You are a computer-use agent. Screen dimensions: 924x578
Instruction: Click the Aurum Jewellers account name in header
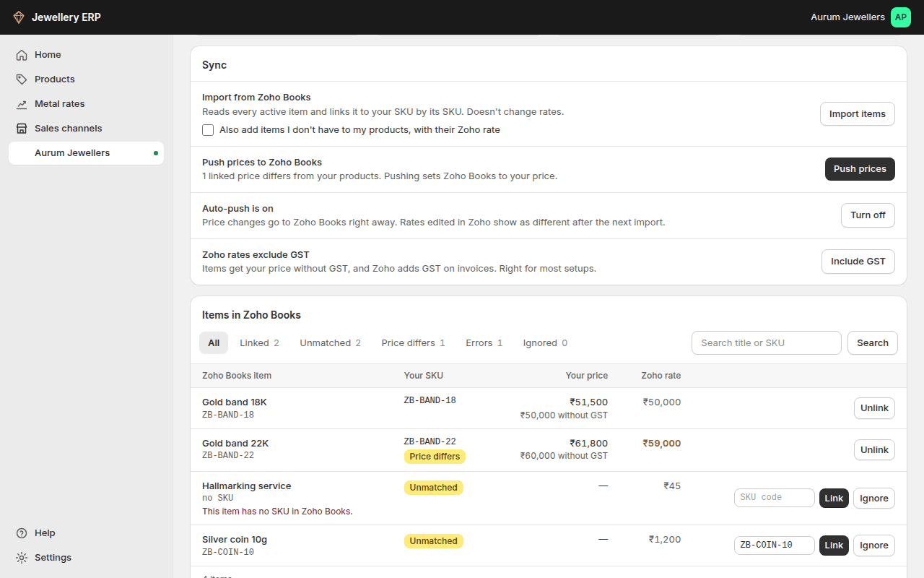pos(847,17)
